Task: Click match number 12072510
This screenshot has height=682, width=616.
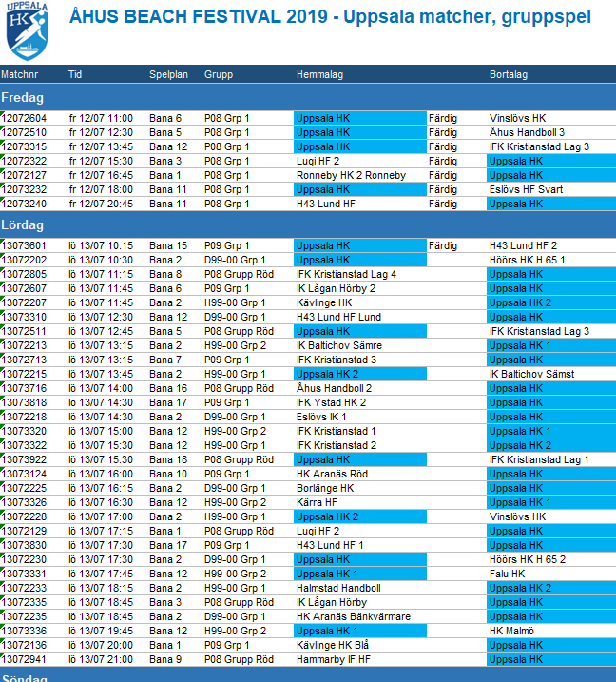Action: click(24, 132)
